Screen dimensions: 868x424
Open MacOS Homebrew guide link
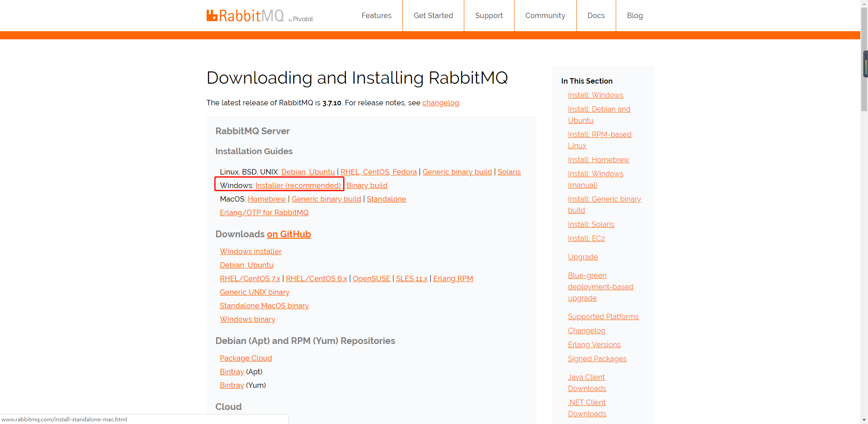(267, 199)
